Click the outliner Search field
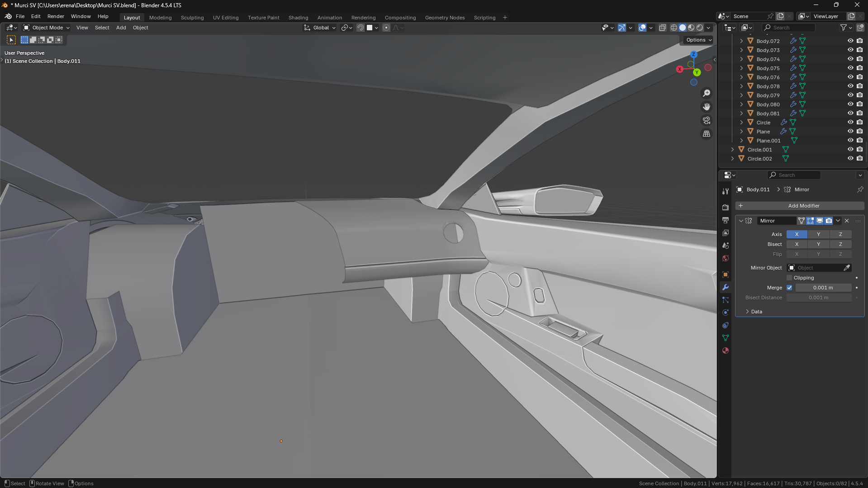Image resolution: width=868 pixels, height=488 pixels. point(788,28)
